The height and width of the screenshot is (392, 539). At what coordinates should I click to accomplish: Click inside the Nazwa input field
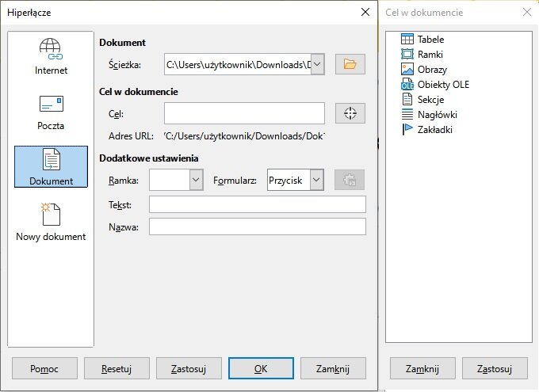pos(258,226)
